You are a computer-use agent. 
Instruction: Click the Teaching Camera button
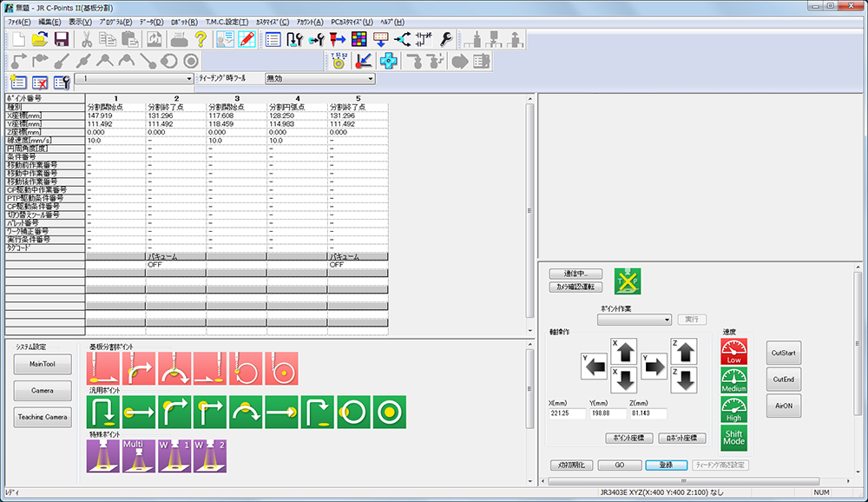[43, 417]
